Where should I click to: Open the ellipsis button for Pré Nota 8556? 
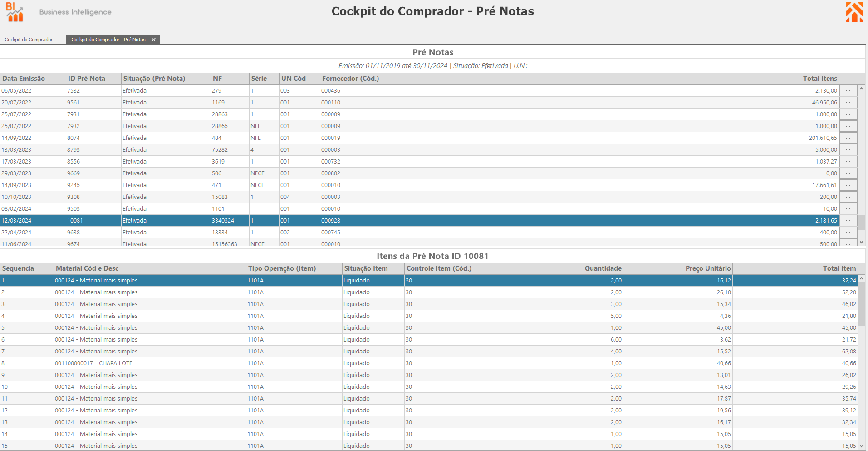(x=848, y=162)
